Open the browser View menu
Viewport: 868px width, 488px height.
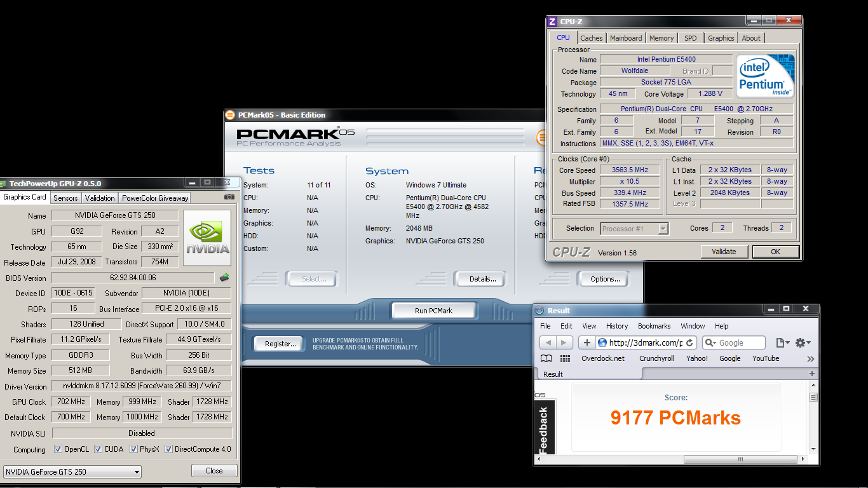point(590,326)
